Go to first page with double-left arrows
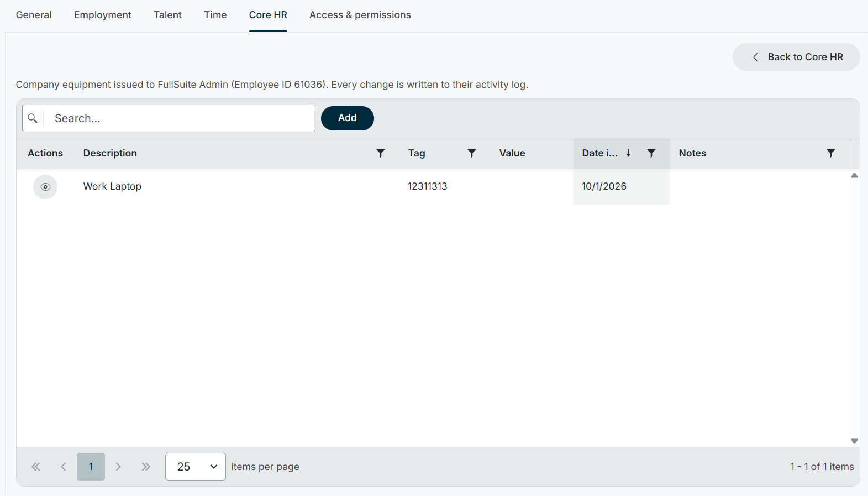 [36, 467]
